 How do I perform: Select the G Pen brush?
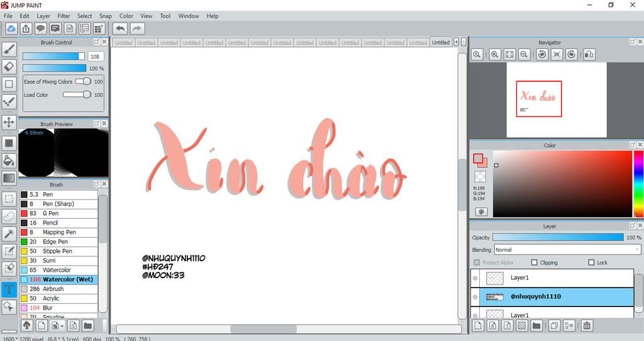pyautogui.click(x=58, y=213)
